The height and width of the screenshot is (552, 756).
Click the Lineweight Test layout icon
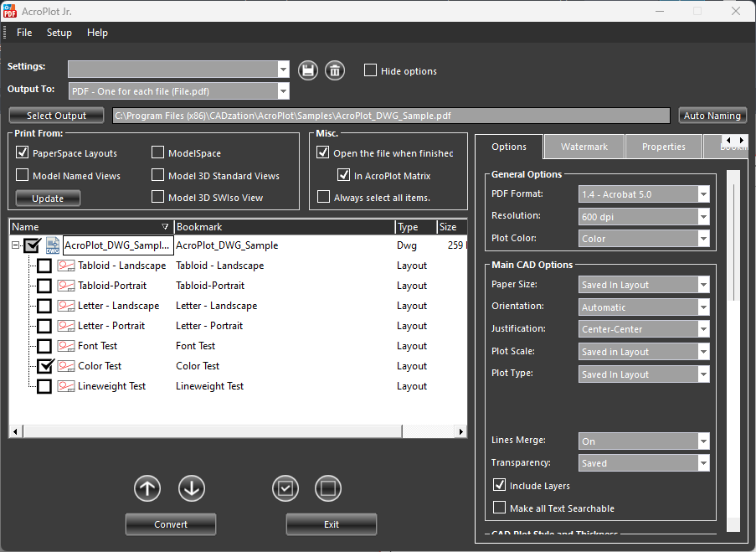click(66, 386)
